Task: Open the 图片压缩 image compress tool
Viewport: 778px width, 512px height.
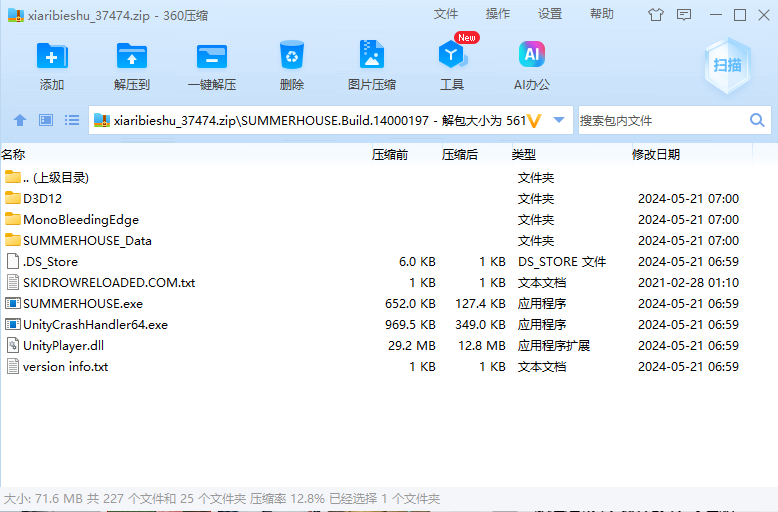Action: point(372,54)
